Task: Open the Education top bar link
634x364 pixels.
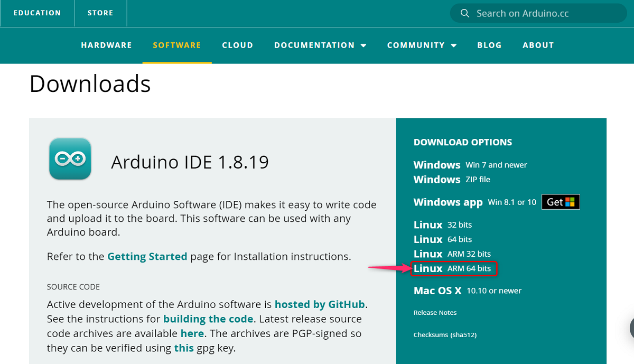Action: click(x=37, y=13)
